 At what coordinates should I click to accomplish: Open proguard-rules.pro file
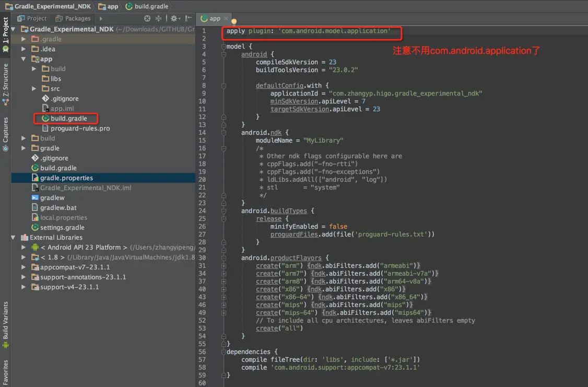pos(76,128)
